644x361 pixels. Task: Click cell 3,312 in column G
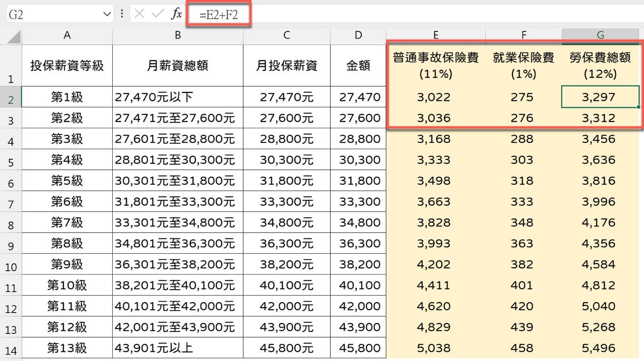[x=600, y=118]
